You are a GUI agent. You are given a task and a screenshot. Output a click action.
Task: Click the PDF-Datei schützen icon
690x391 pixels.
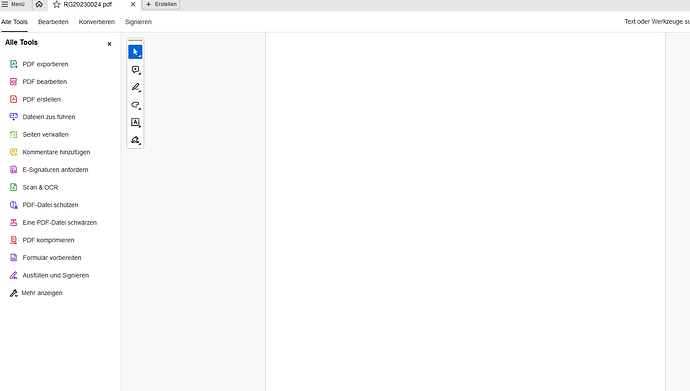[x=14, y=205]
